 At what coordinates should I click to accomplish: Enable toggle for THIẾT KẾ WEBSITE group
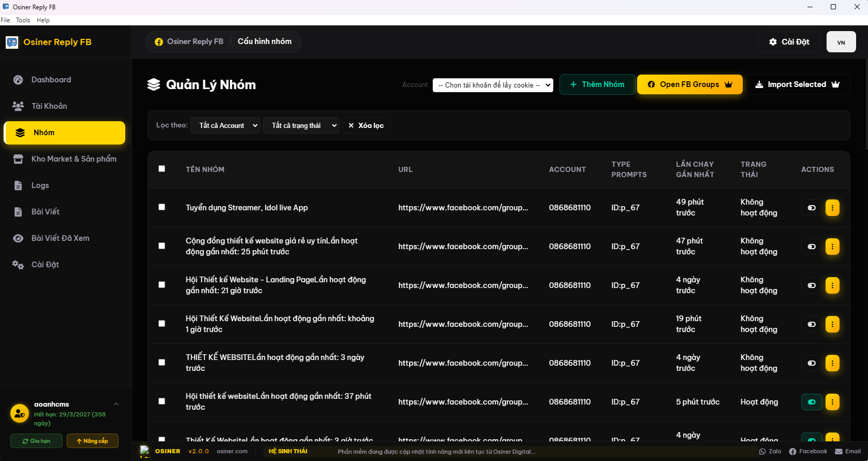point(812,363)
